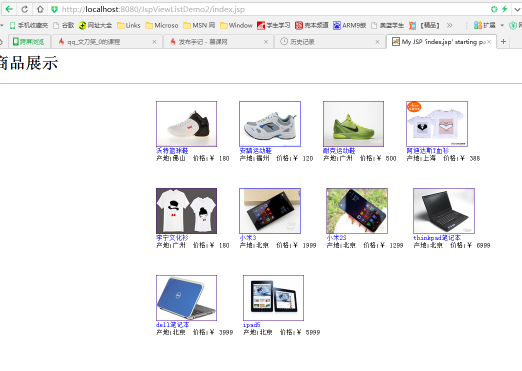Viewport: 522px width, 371px height.
Task: Open the Microso bookmark folder
Action: click(162, 25)
